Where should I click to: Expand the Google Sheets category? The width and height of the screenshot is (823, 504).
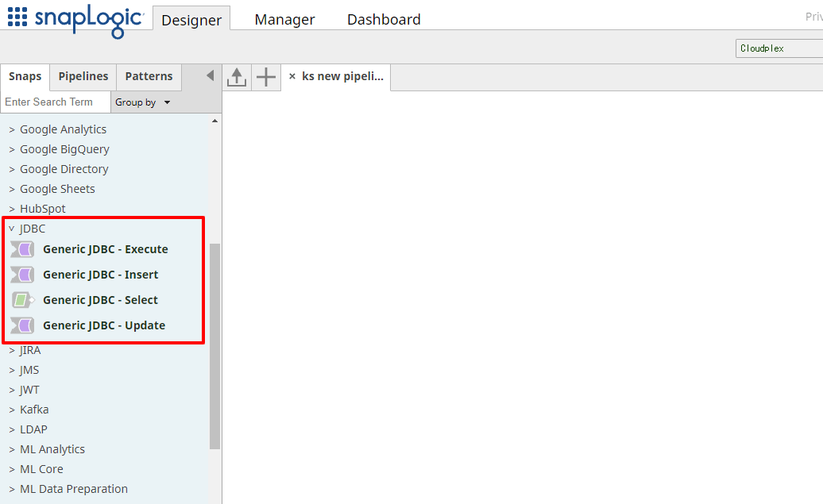52,189
